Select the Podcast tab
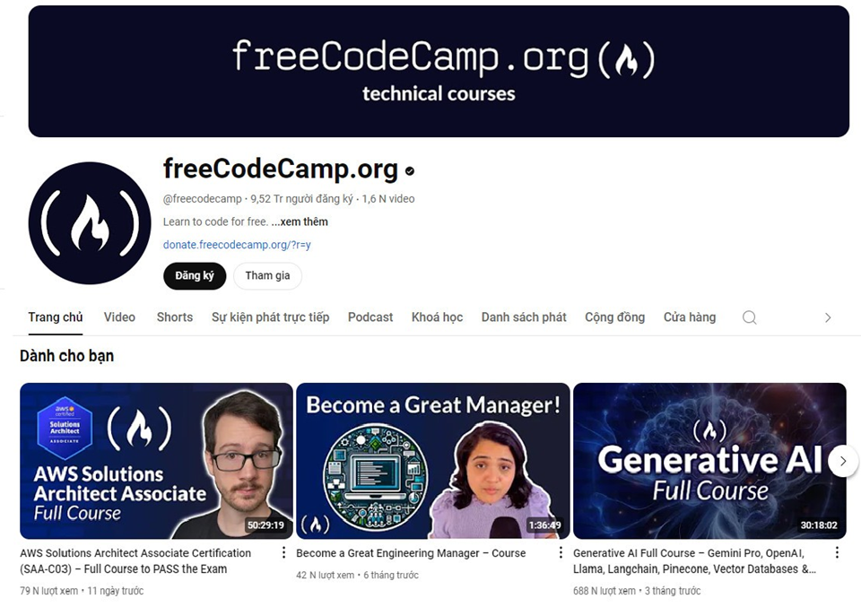 pos(370,317)
